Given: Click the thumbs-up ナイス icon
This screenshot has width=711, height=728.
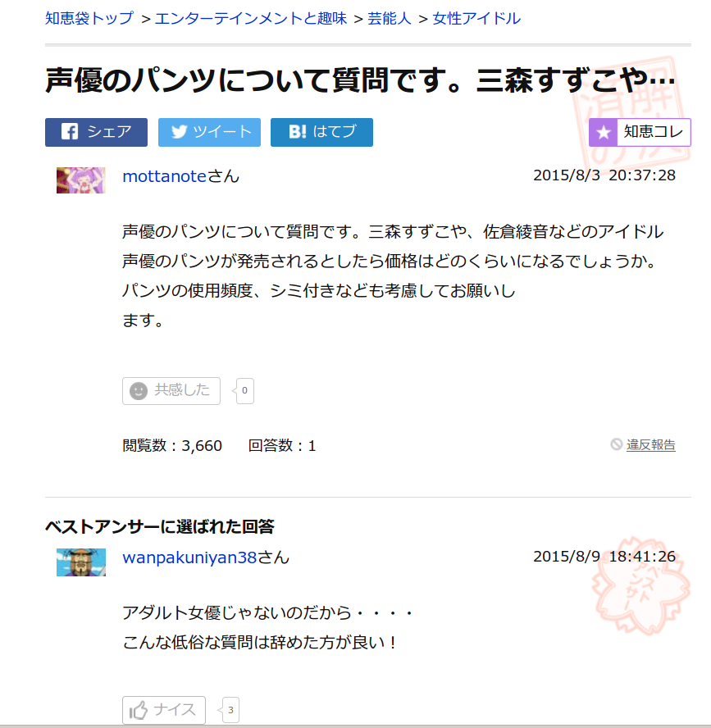Looking at the screenshot, I should [x=138, y=710].
